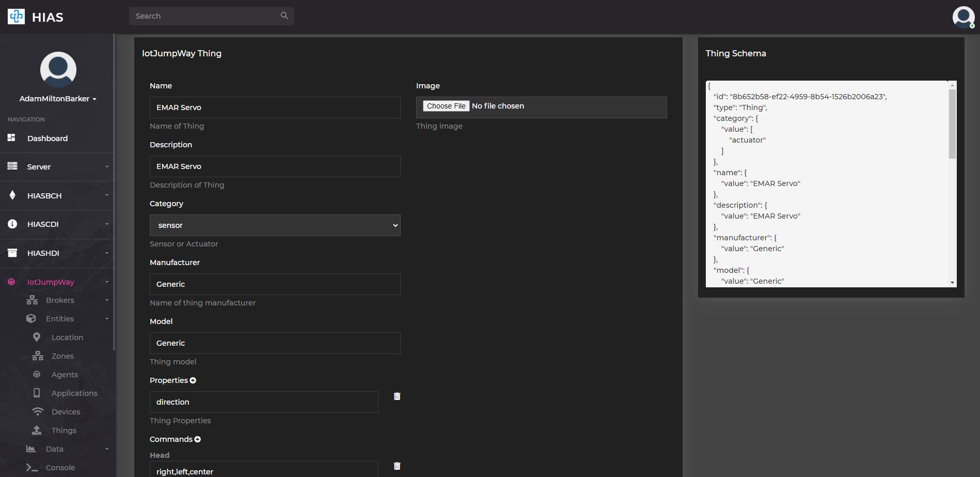Click the Server stack icon
The width and height of the screenshot is (980, 477).
12,166
